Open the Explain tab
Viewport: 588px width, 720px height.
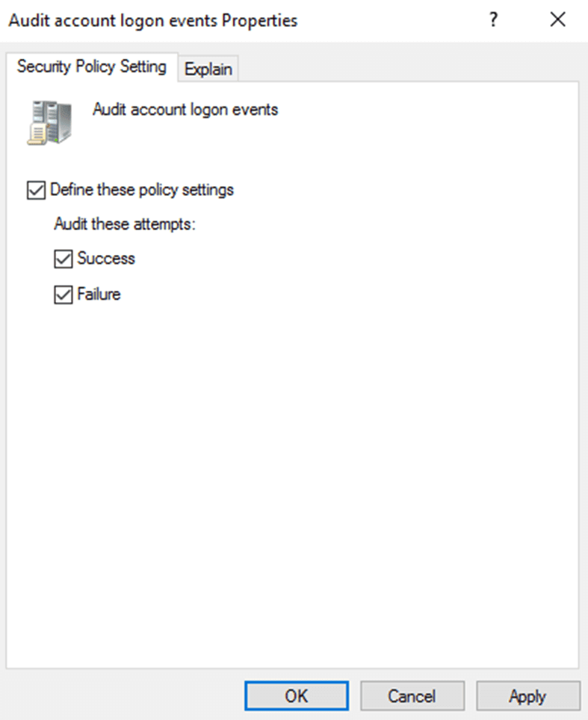(x=208, y=70)
